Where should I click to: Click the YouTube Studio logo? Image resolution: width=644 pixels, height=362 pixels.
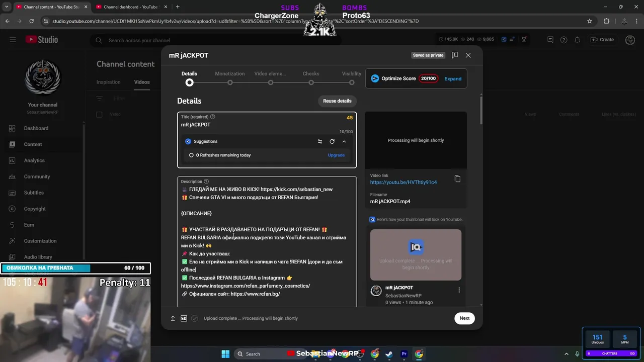(x=42, y=40)
